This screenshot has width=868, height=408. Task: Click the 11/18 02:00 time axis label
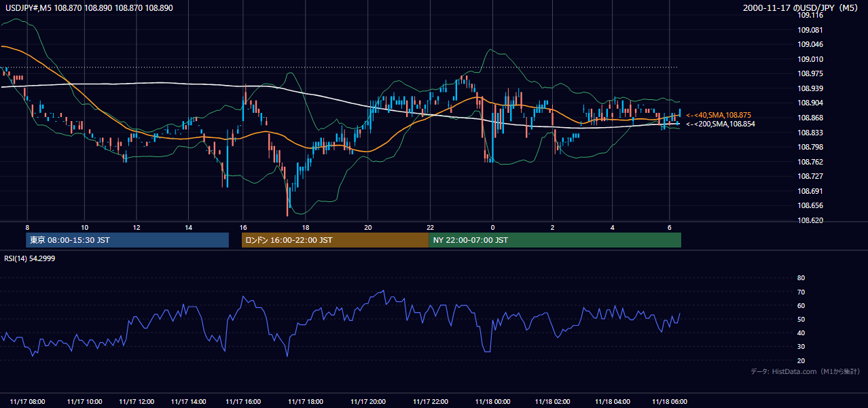click(x=553, y=402)
